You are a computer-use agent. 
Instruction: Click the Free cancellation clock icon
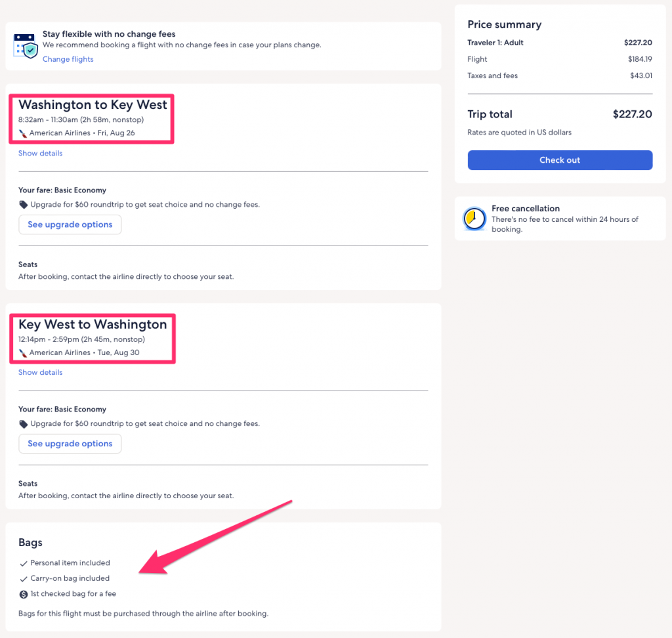click(474, 219)
